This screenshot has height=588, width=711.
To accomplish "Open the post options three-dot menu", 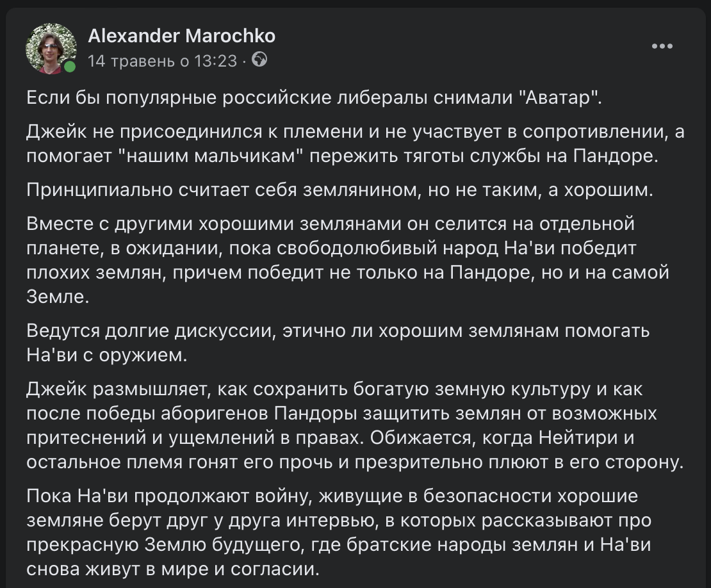I will [x=662, y=46].
